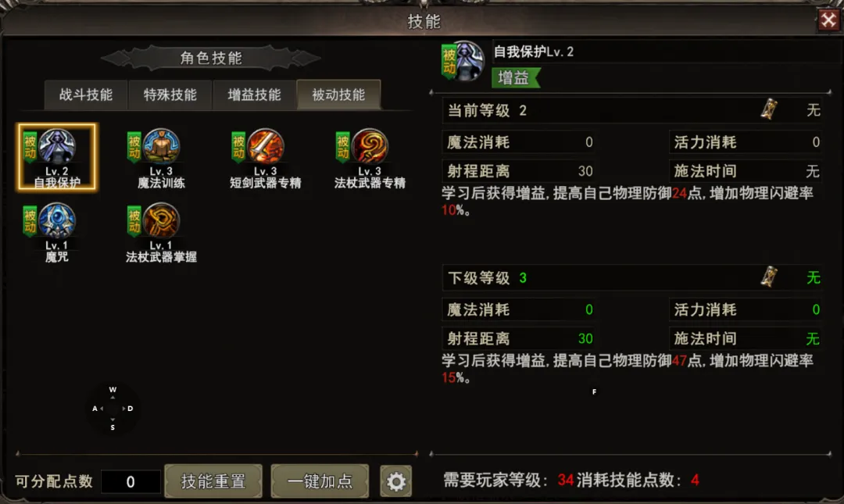Open skill settings gear icon
The image size is (844, 504).
pyautogui.click(x=396, y=481)
